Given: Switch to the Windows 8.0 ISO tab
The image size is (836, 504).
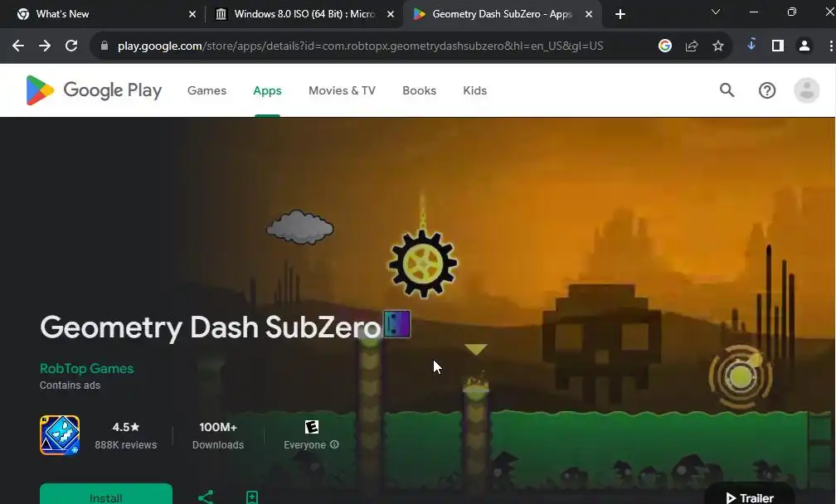Looking at the screenshot, I should (x=305, y=14).
